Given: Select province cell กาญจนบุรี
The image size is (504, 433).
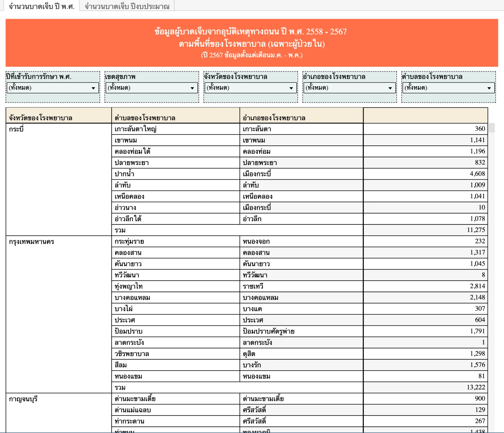Looking at the screenshot, I should tap(59, 413).
